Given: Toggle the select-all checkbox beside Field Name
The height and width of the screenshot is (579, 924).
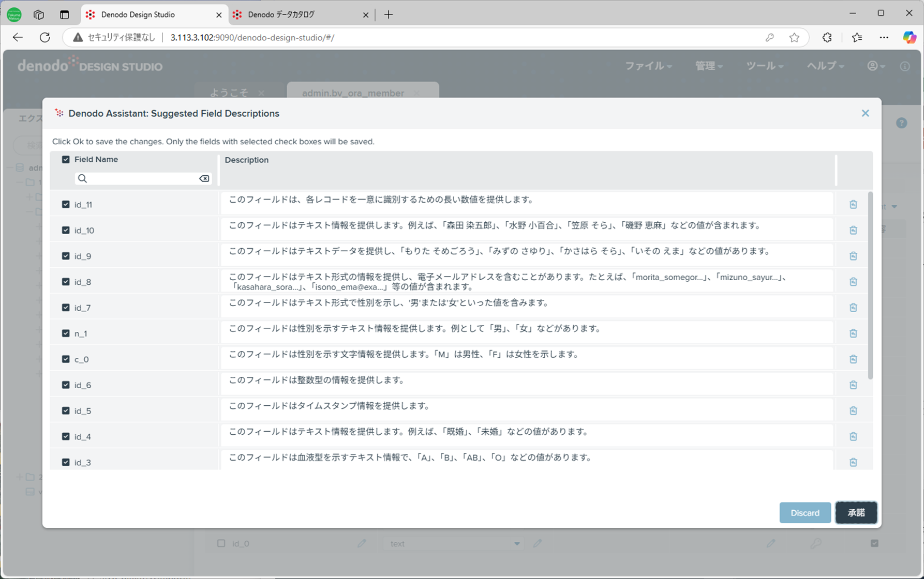Looking at the screenshot, I should (x=66, y=159).
